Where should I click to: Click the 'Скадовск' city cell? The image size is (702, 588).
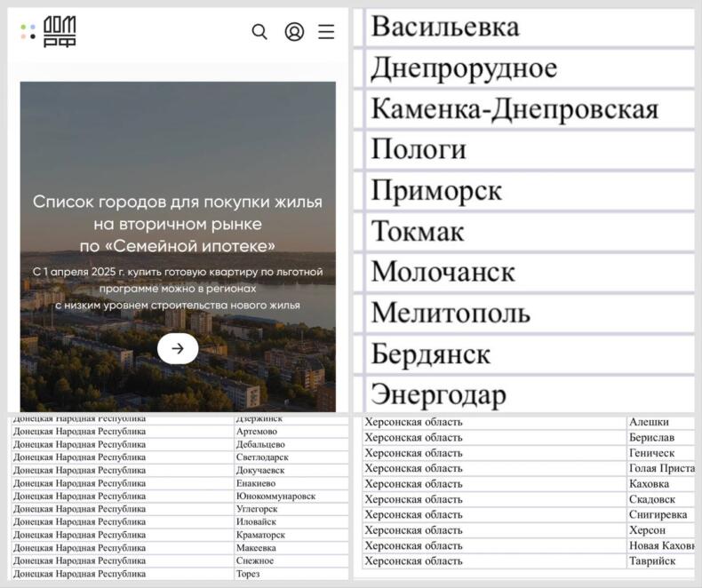click(661, 499)
